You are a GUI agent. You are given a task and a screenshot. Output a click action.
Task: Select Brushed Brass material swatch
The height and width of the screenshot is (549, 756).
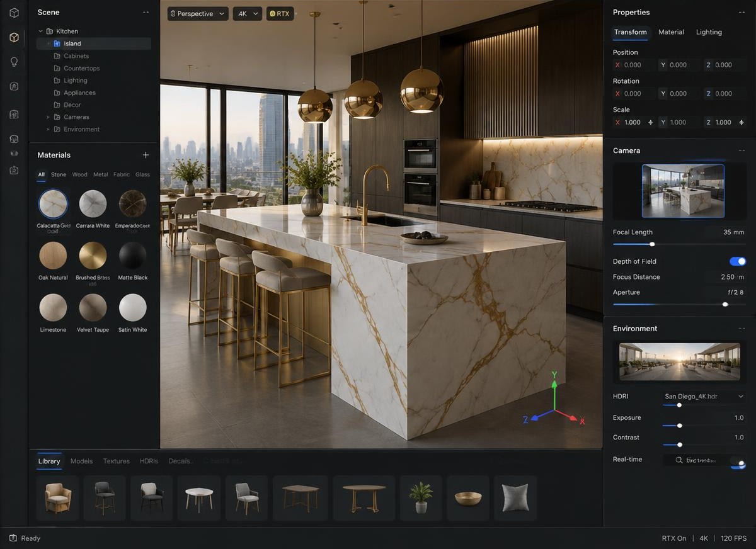click(93, 256)
